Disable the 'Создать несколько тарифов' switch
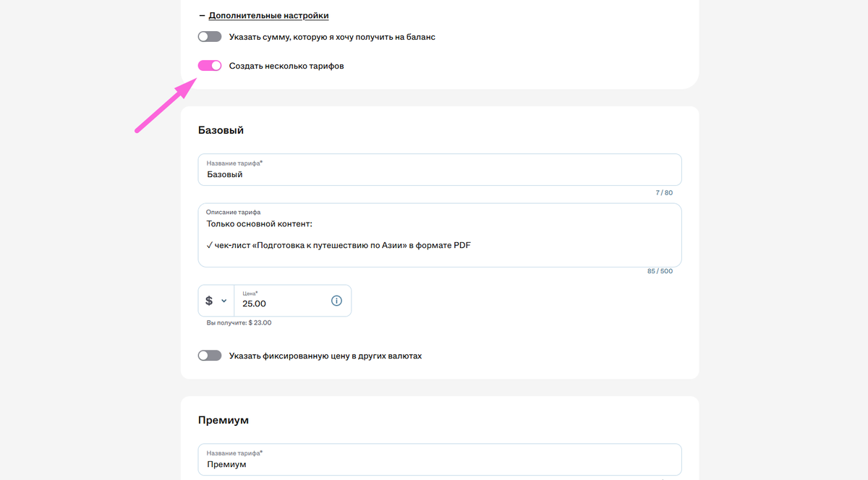Image resolution: width=868 pixels, height=480 pixels. click(210, 66)
